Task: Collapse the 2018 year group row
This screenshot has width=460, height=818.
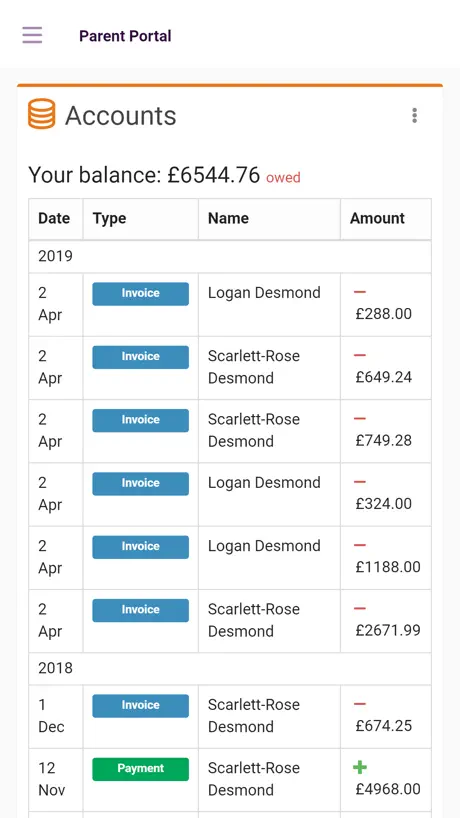Action: (x=230, y=669)
